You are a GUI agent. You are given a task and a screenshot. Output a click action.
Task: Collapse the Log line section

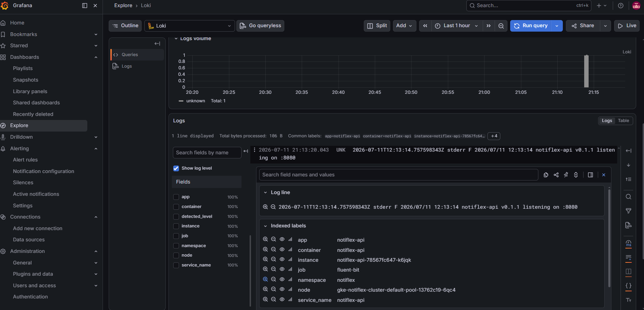coord(265,192)
